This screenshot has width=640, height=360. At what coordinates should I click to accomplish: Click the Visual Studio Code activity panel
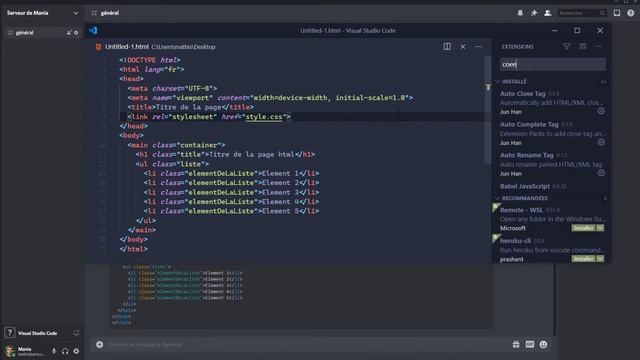pyautogui.click(x=37, y=333)
